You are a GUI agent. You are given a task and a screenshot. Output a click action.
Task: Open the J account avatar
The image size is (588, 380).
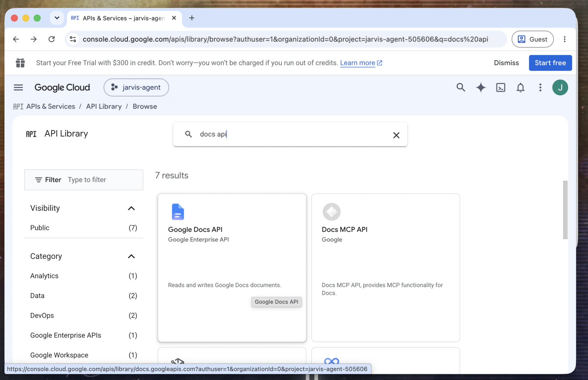coord(560,87)
